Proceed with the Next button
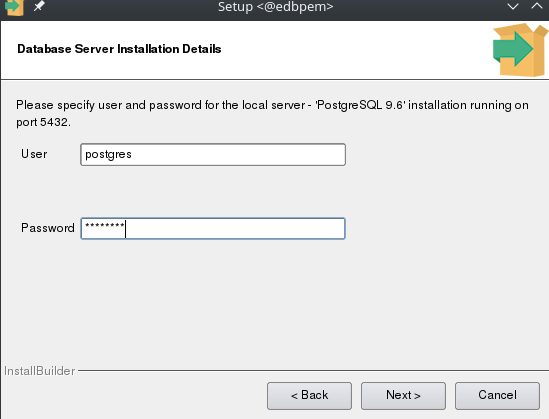 tap(403, 396)
